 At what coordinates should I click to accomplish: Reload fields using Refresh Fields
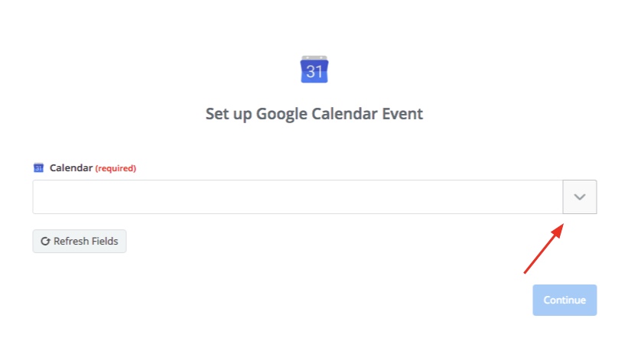[80, 241]
